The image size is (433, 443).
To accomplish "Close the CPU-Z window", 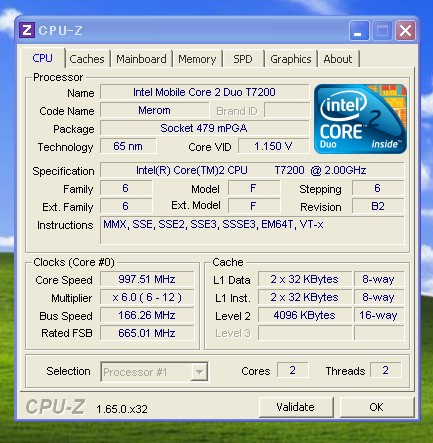I will pos(405,31).
